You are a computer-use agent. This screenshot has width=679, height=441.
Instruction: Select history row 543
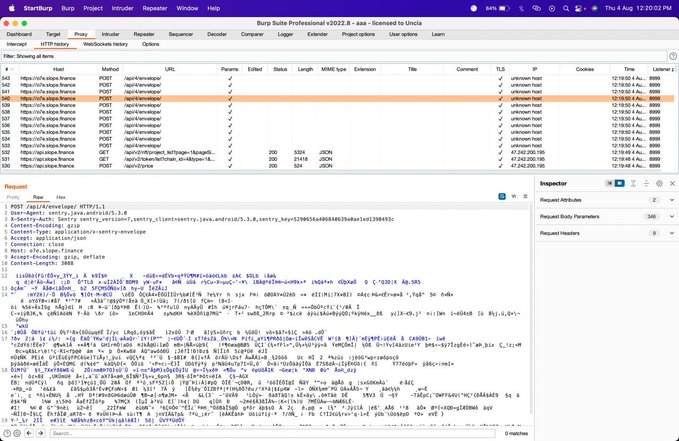[338, 78]
